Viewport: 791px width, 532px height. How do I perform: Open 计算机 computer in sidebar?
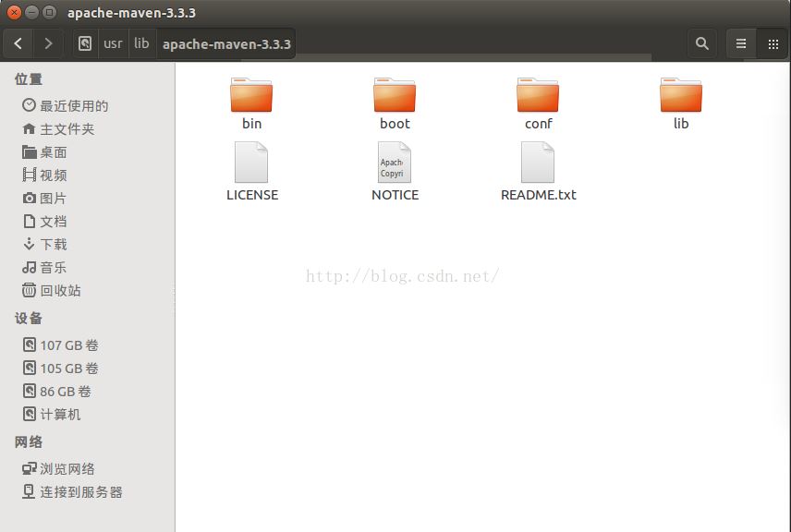pos(88,415)
